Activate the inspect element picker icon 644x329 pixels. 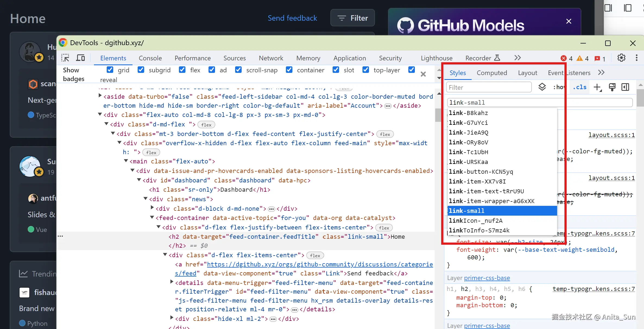point(65,58)
